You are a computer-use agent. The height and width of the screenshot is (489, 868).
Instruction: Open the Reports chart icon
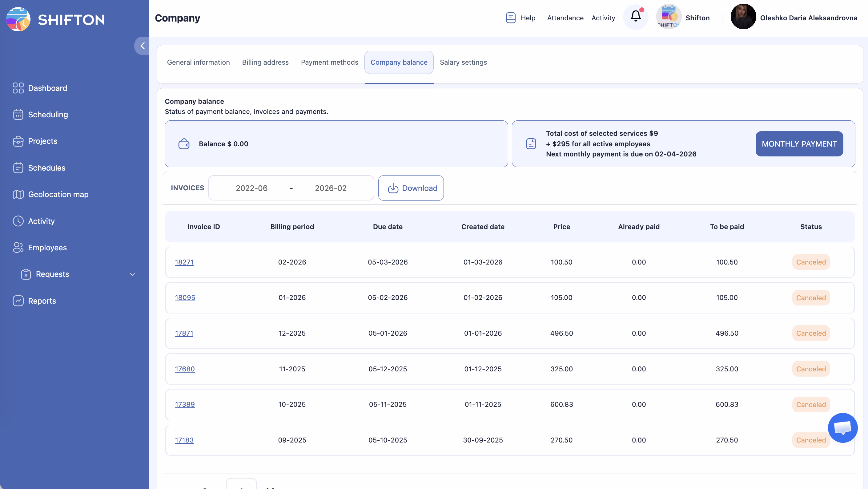click(x=18, y=301)
